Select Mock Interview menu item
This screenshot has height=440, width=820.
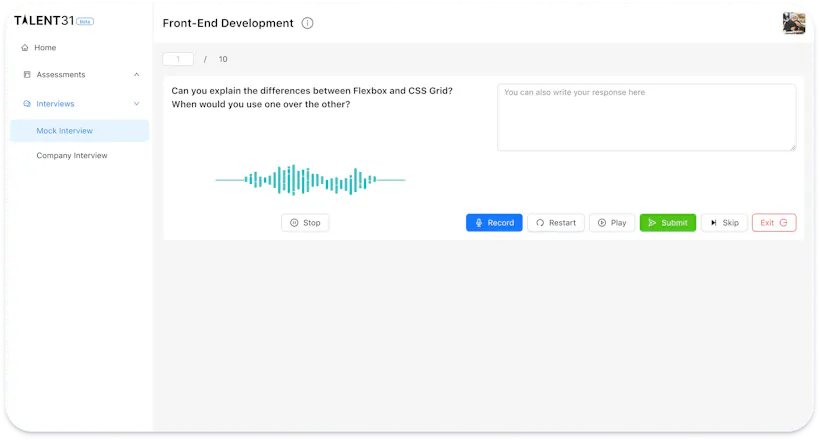(79, 131)
